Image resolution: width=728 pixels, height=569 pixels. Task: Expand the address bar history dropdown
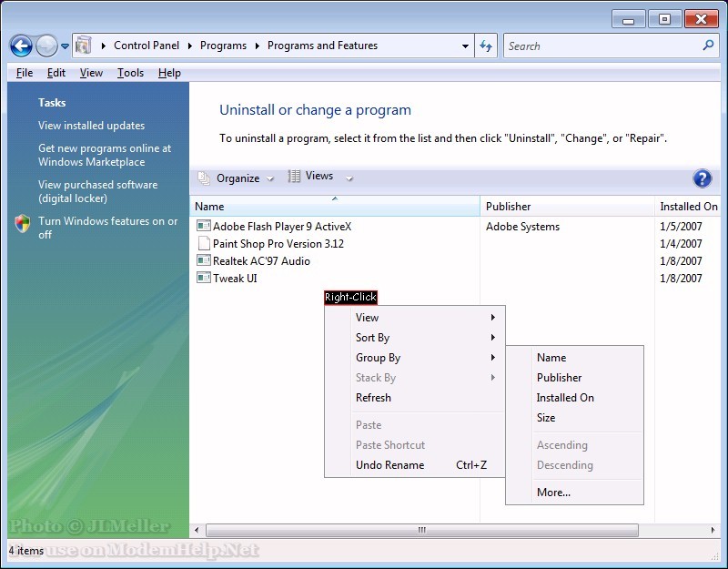pos(465,46)
